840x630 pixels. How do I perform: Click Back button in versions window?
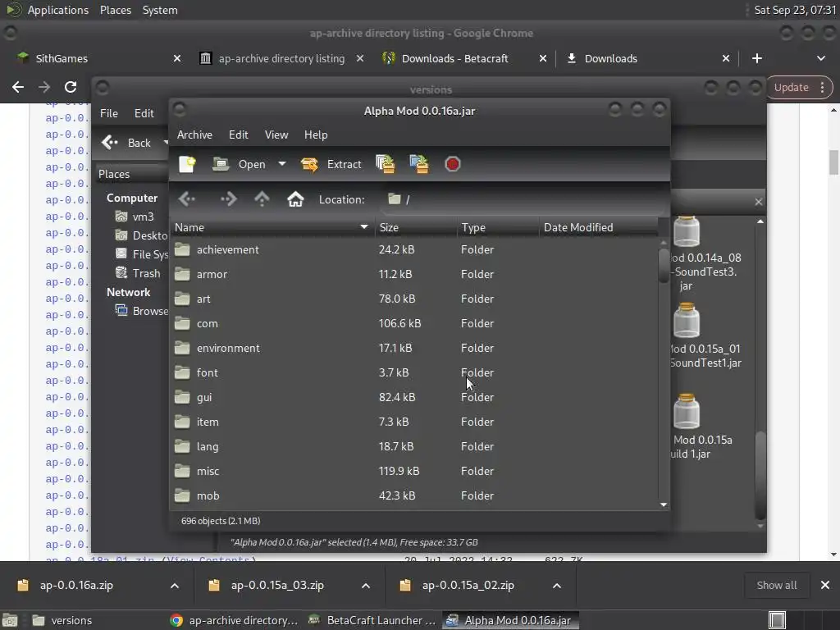[127, 143]
